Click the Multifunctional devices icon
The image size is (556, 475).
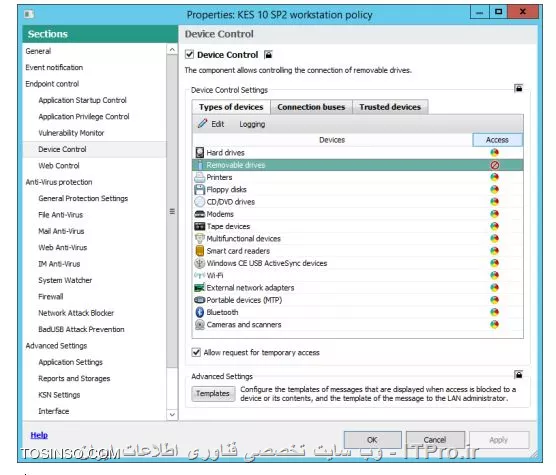(x=200, y=238)
